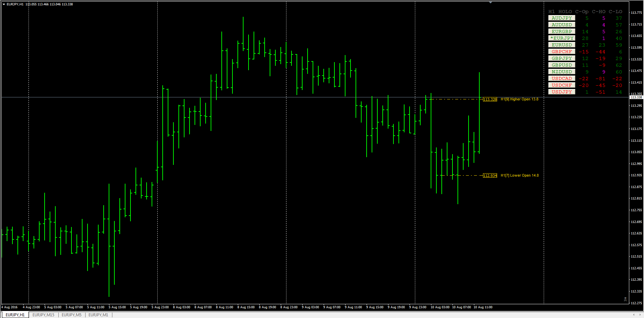Image resolution: width=644 pixels, height=318 pixels.
Task: Select the 112.934 price label box
Action: (490, 176)
